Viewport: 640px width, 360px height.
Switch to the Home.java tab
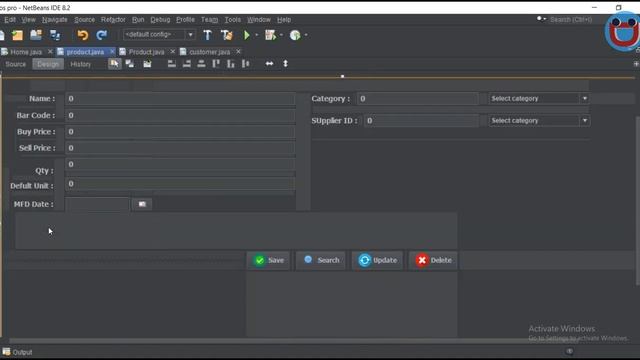click(x=26, y=52)
